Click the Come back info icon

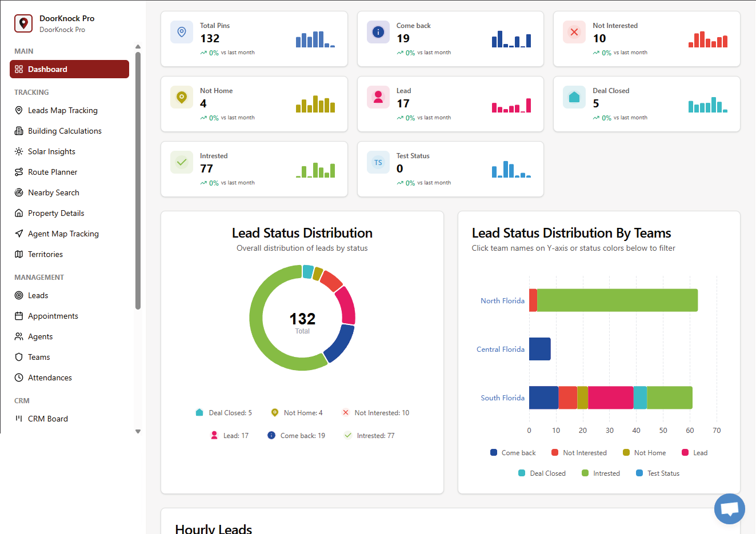[x=378, y=32]
